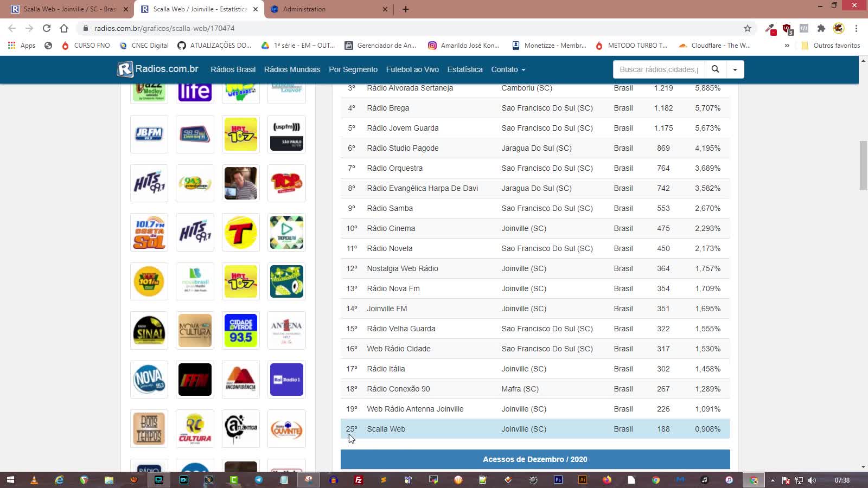Expand the search options dropdown arrow
The width and height of the screenshot is (868, 488).
point(735,69)
